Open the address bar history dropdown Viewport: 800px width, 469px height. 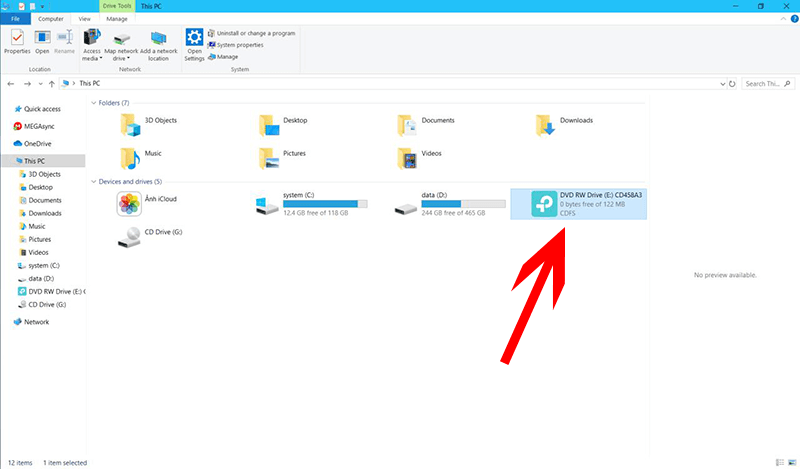pos(722,84)
